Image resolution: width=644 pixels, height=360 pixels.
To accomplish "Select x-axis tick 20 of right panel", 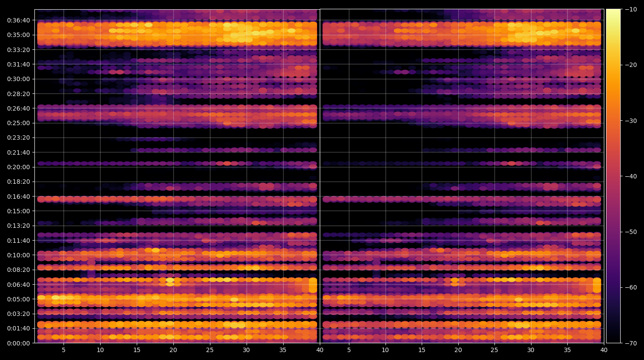I will pos(458,350).
